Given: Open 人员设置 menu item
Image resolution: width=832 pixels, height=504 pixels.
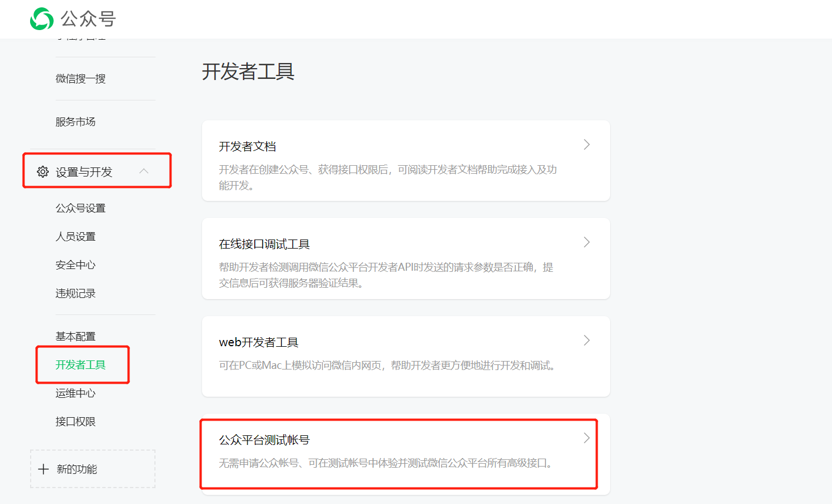Looking at the screenshot, I should pos(75,236).
